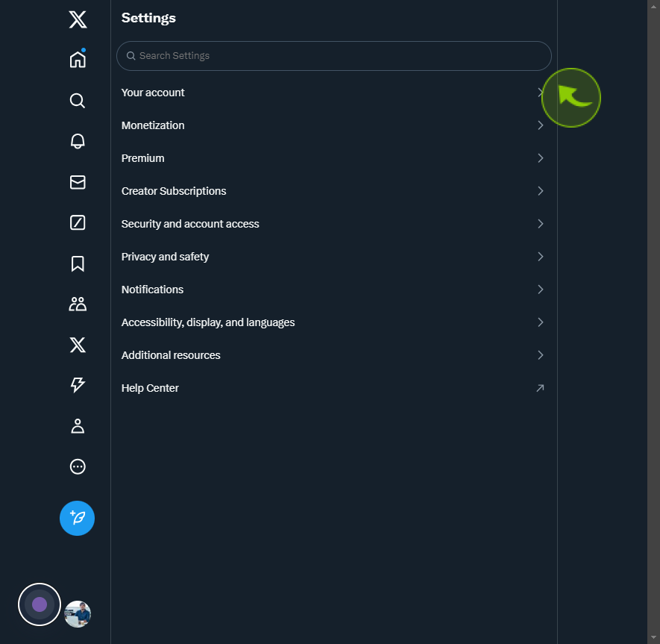Select Accessibility, display, and languages
This screenshot has height=644, width=660.
[334, 322]
